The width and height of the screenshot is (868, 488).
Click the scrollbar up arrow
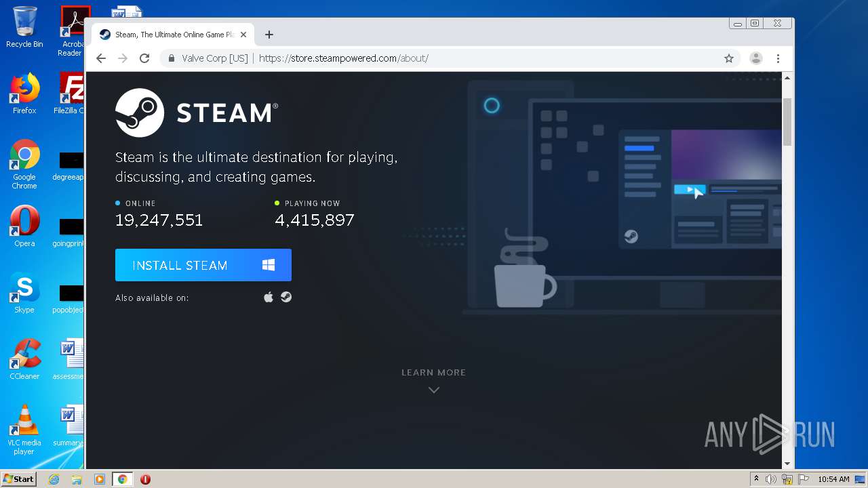pyautogui.click(x=787, y=78)
